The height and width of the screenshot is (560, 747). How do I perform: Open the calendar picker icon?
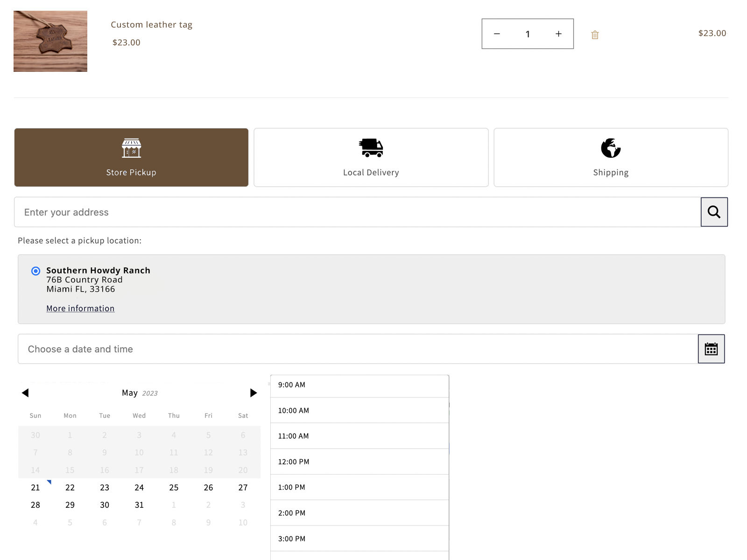click(x=711, y=349)
